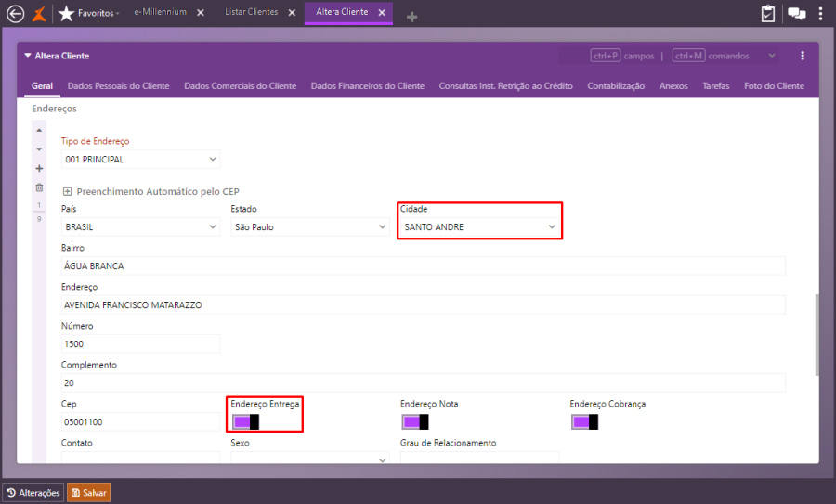Open the Favoritos star menu
Screen dimensions: 836x504
tap(88, 13)
